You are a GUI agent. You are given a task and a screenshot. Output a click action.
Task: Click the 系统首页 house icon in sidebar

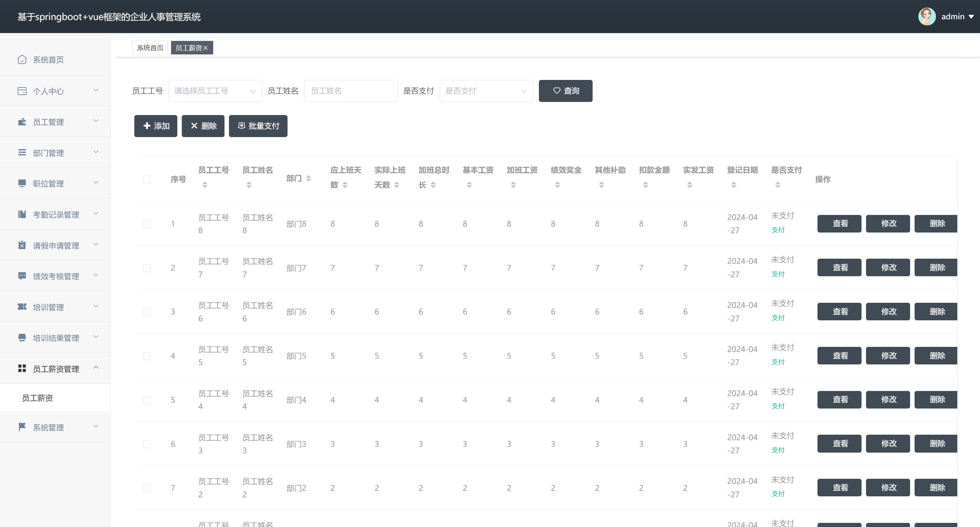22,59
